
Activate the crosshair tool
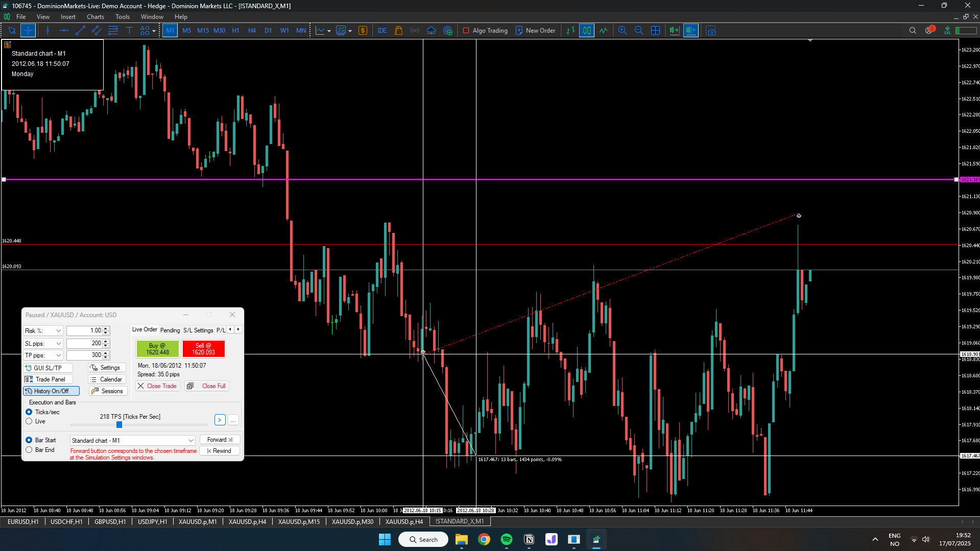point(28,31)
